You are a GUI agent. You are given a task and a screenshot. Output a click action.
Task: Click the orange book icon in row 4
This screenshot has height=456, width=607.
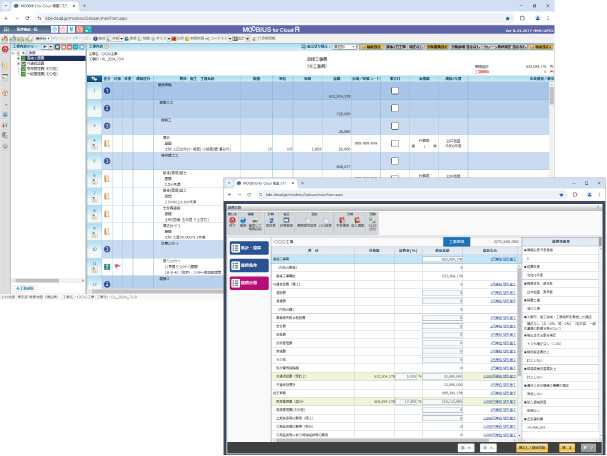coord(107,143)
